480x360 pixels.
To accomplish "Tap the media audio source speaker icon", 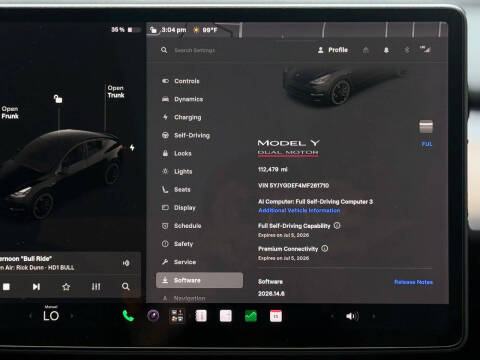I will [126, 263].
